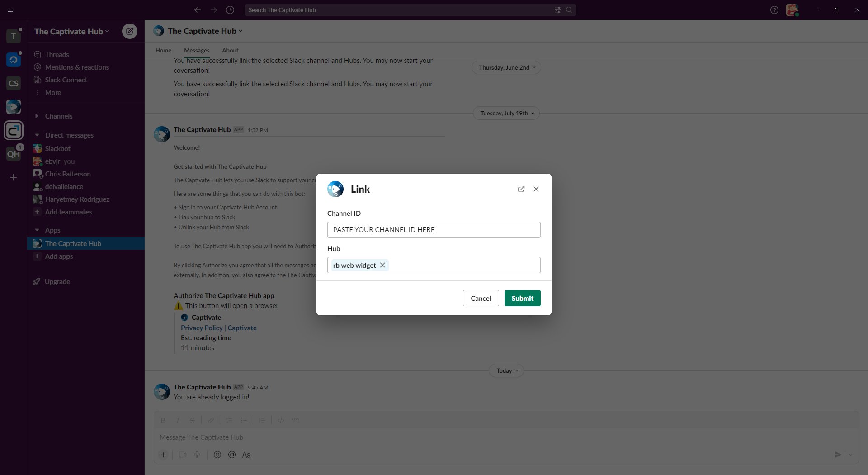The image size is (868, 475).
Task: Click the search filter icon
Action: coord(558,10)
